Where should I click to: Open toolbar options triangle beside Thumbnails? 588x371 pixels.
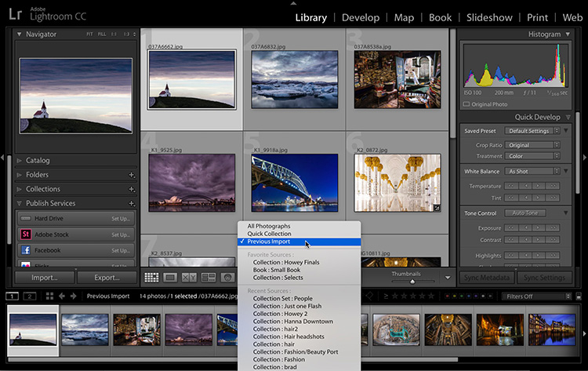point(448,278)
